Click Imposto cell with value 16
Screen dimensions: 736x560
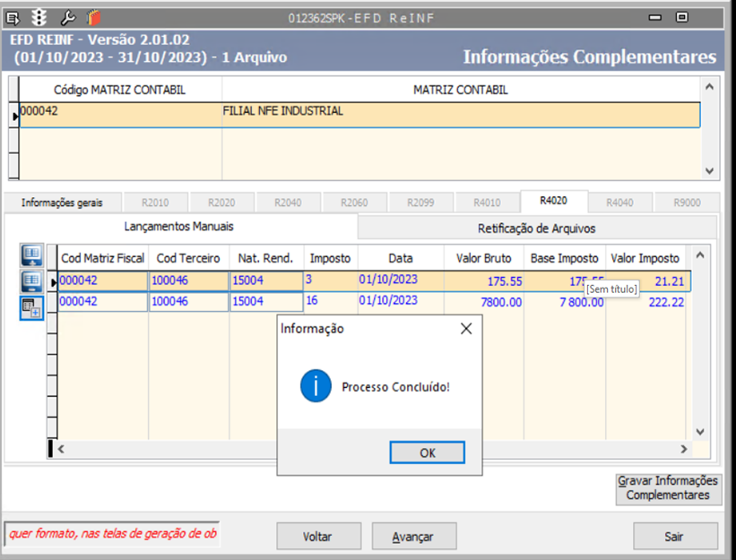pos(331,301)
